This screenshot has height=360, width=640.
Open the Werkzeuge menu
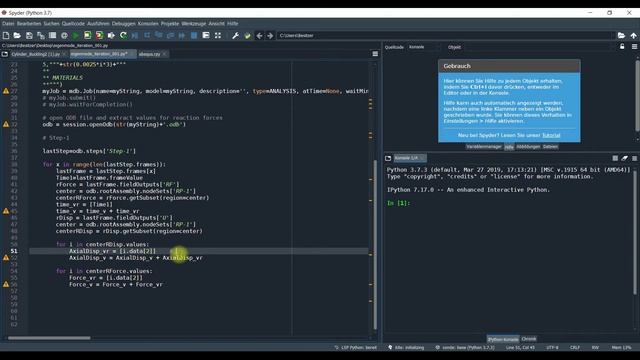194,24
